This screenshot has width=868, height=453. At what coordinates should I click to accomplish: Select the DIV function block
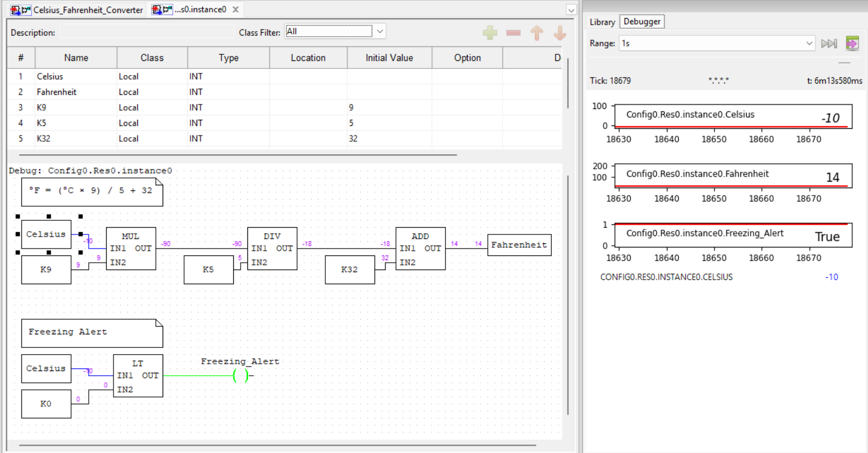(272, 249)
